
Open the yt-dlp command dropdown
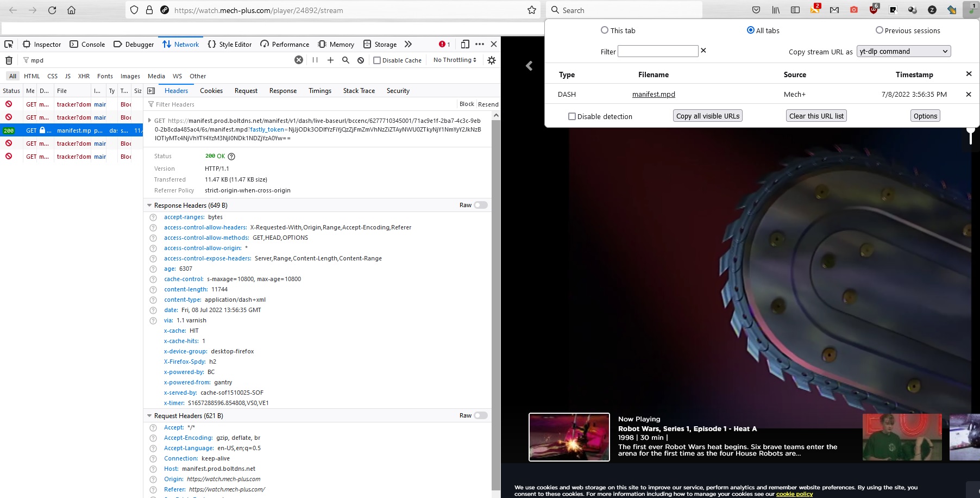point(903,52)
